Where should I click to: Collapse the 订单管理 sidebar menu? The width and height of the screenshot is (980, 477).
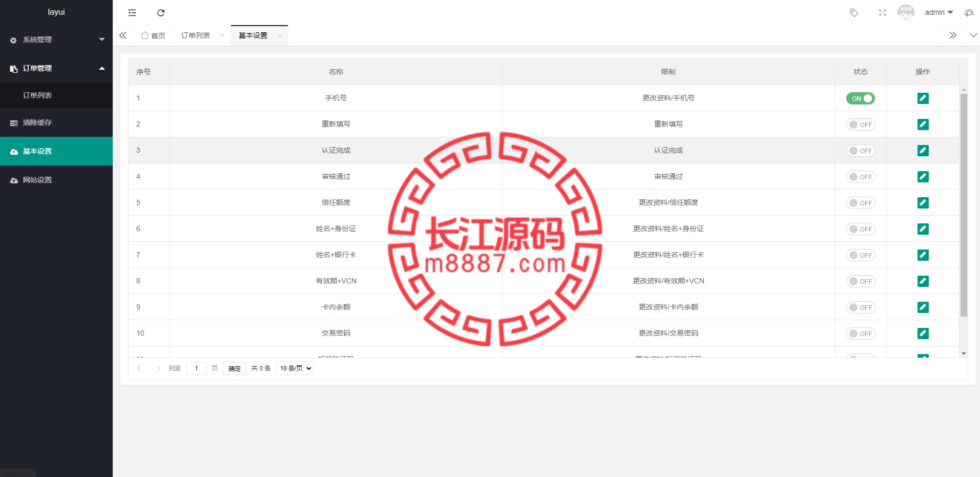click(56, 68)
